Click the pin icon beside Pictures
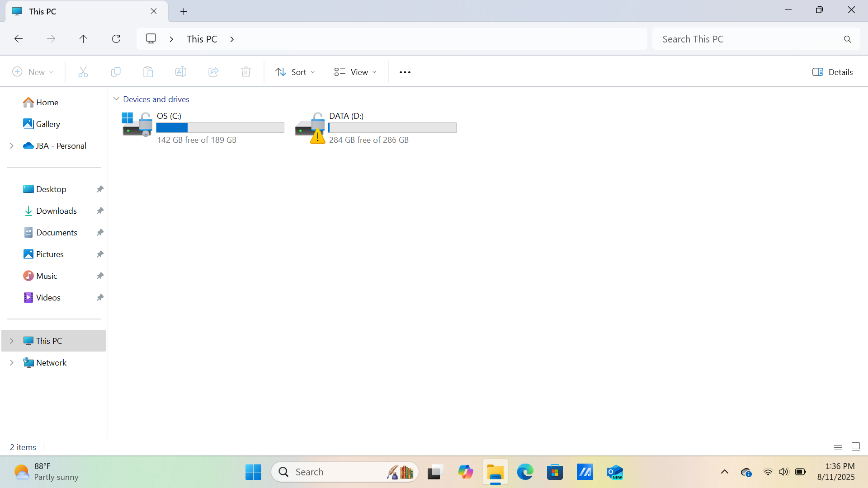868x488 pixels. click(100, 254)
